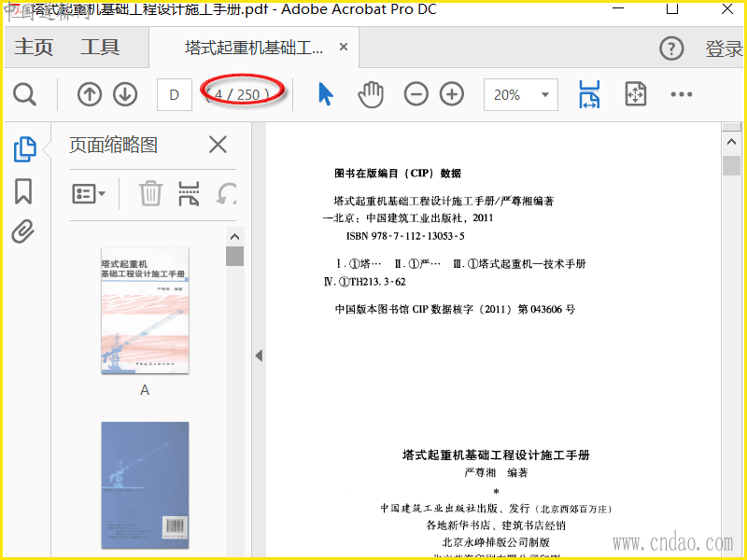This screenshot has height=560, width=747.
Task: Click the 登录 sign-in link
Action: coord(724,49)
